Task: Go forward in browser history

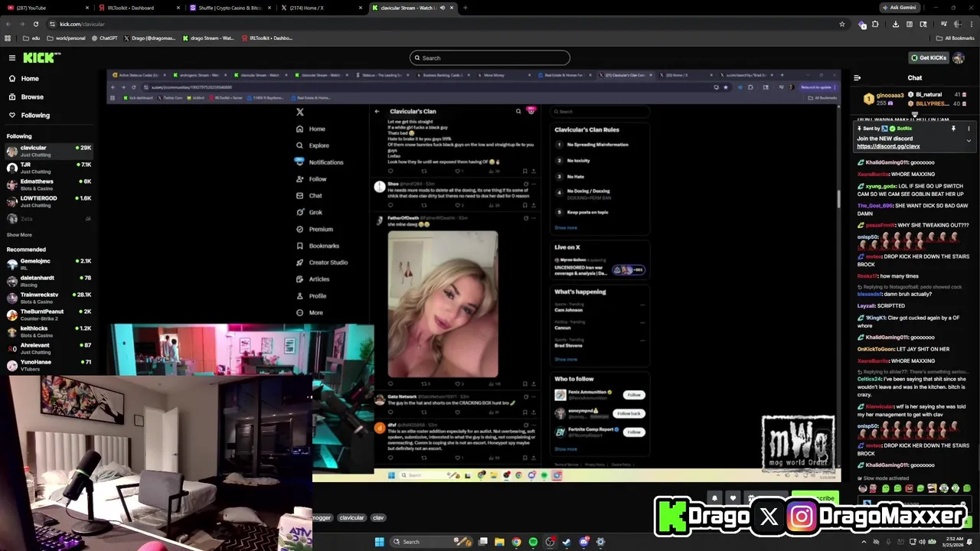Action: pos(21,24)
